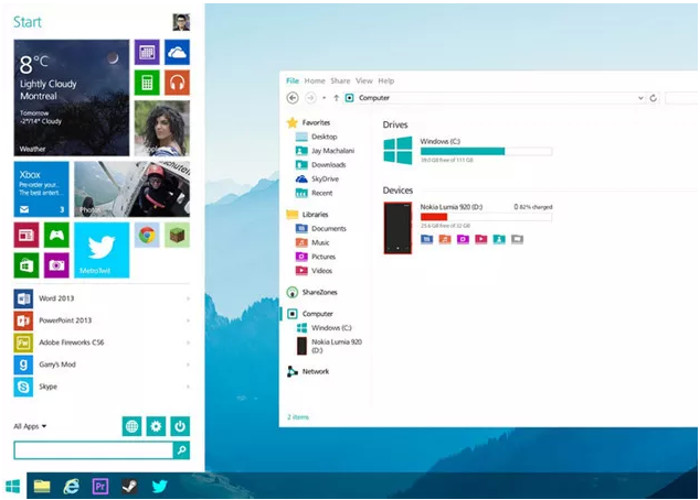Click the refresh icon beside address bar
The image size is (700, 500).
click(653, 98)
